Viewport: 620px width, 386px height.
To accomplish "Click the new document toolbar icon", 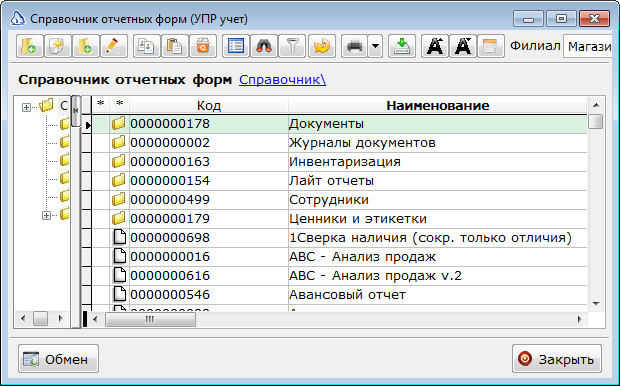I will pos(58,46).
